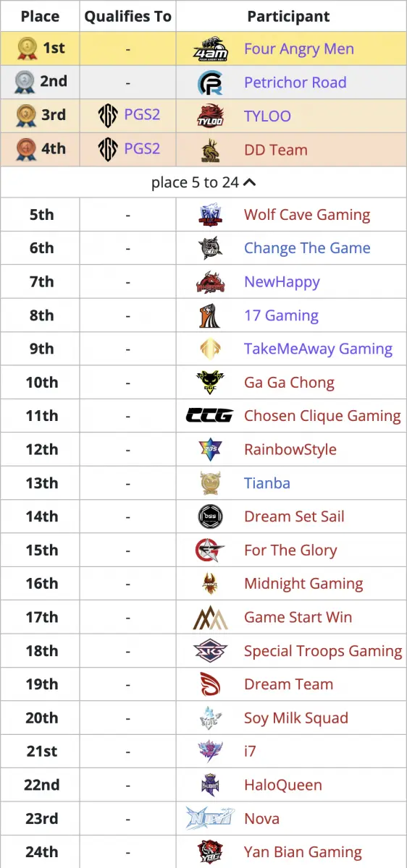This screenshot has height=868, width=407.
Task: Click the Four Angry Men team logo
Action: point(210,49)
